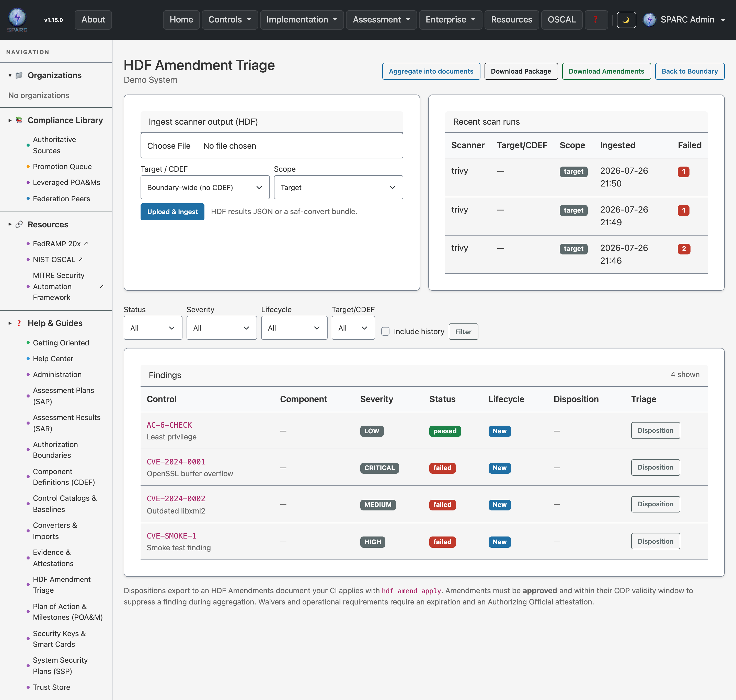This screenshot has width=736, height=700.
Task: Open the Lifecycle filter dropdown
Action: tap(294, 328)
